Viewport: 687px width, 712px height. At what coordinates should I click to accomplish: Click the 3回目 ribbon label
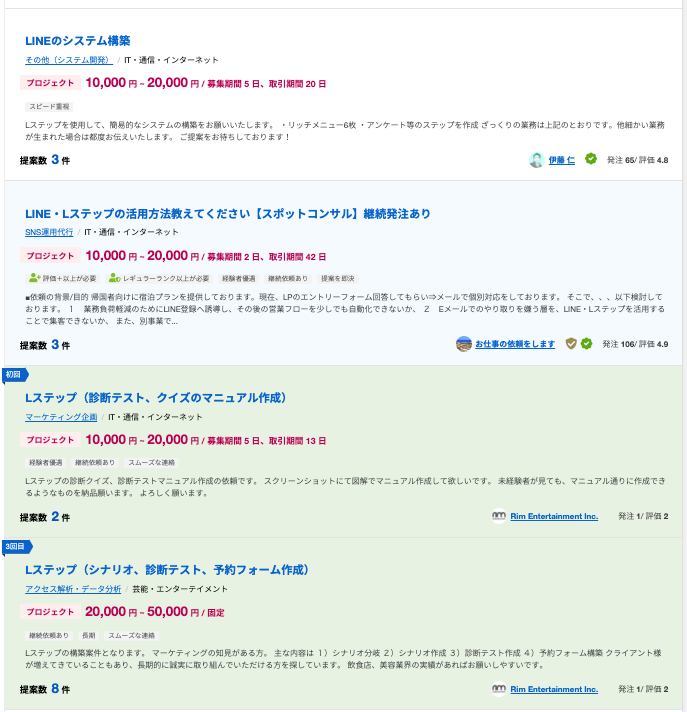coord(16,547)
